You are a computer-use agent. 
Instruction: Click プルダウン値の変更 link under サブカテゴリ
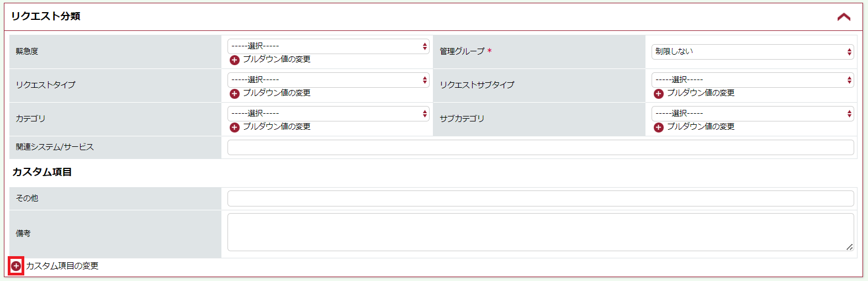(x=701, y=127)
